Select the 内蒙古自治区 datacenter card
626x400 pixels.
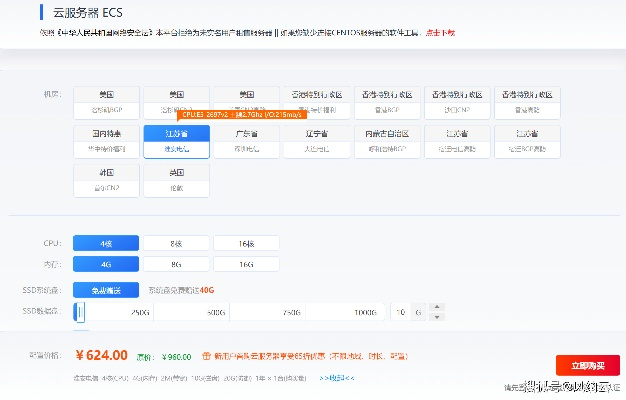pyautogui.click(x=387, y=142)
